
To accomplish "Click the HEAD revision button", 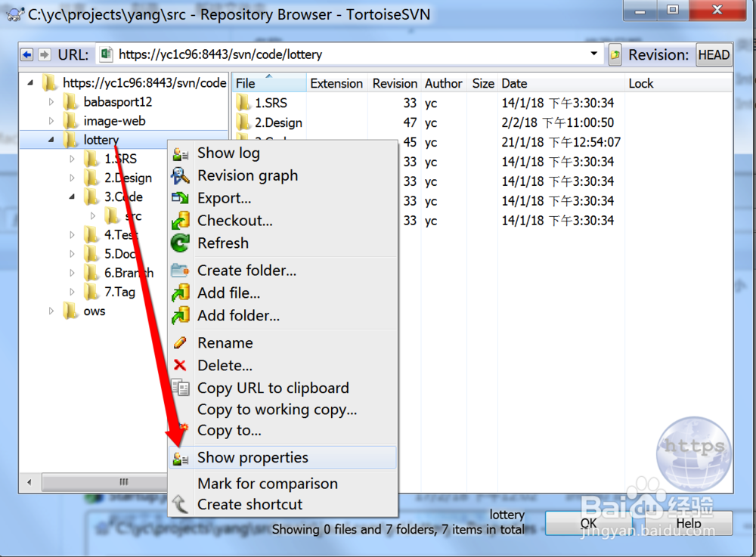I will tap(714, 55).
